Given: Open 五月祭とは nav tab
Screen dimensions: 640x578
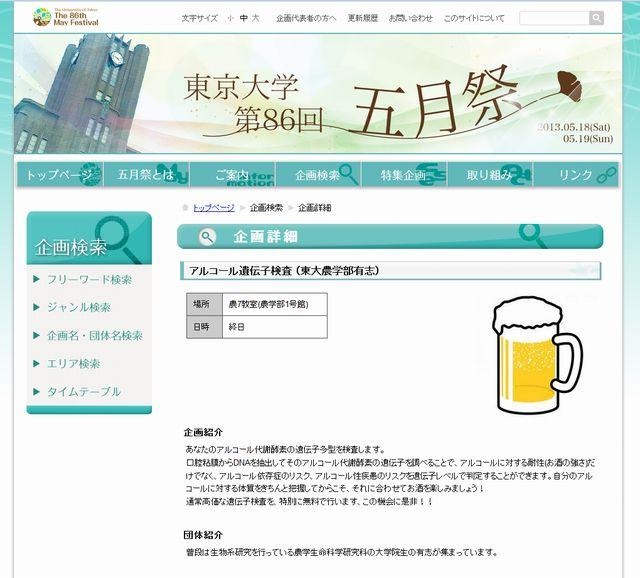Looking at the screenshot, I should (146, 174).
